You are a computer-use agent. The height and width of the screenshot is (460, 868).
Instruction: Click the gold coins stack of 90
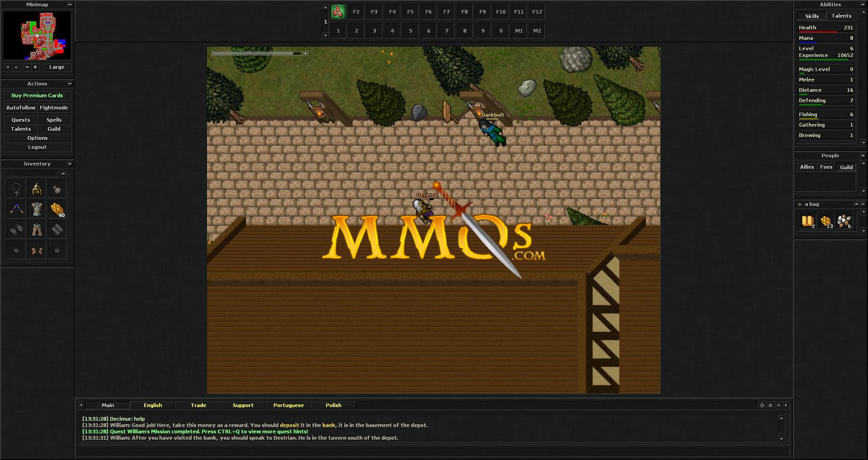click(x=57, y=209)
